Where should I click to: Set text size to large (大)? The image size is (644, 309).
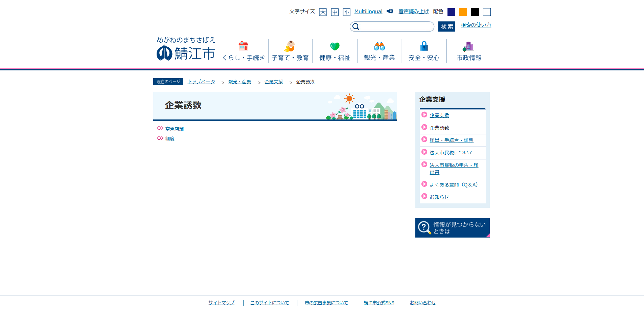323,12
